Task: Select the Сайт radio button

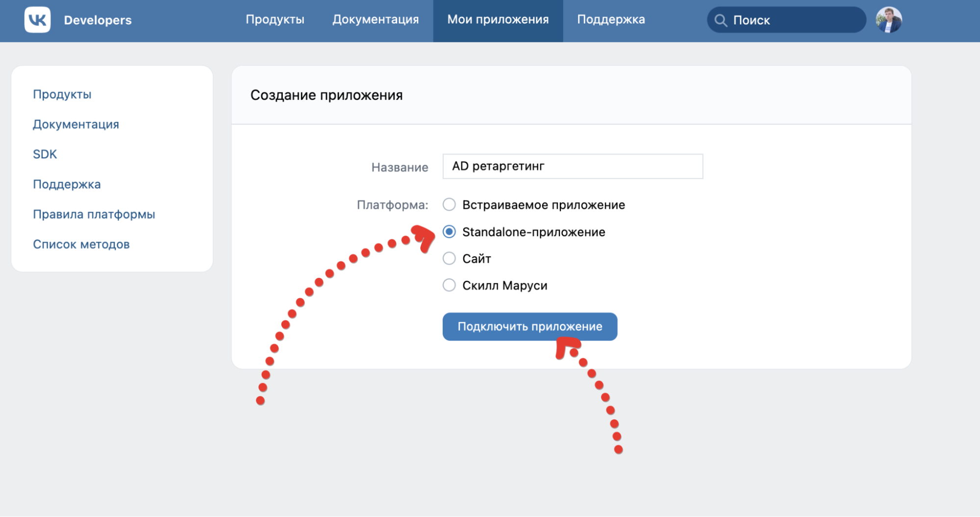Action: point(449,258)
